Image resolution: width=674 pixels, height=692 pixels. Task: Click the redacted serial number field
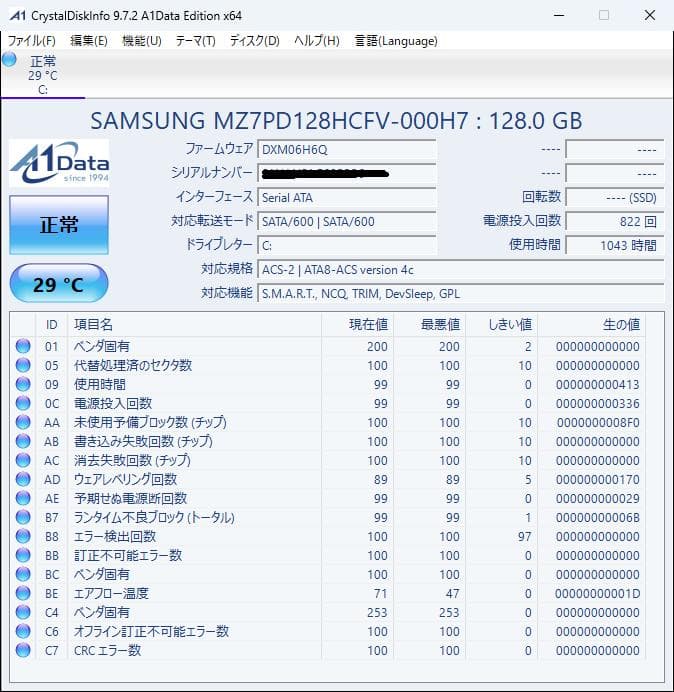tap(347, 173)
